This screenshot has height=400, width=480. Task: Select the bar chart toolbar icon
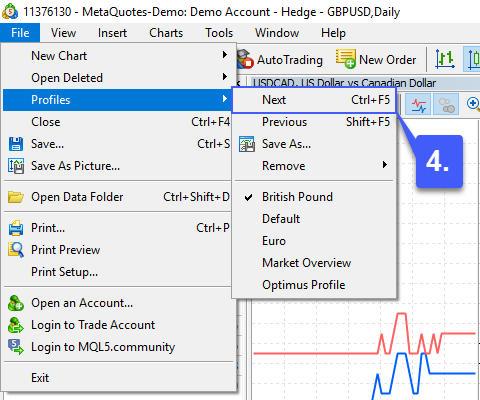pos(445,59)
